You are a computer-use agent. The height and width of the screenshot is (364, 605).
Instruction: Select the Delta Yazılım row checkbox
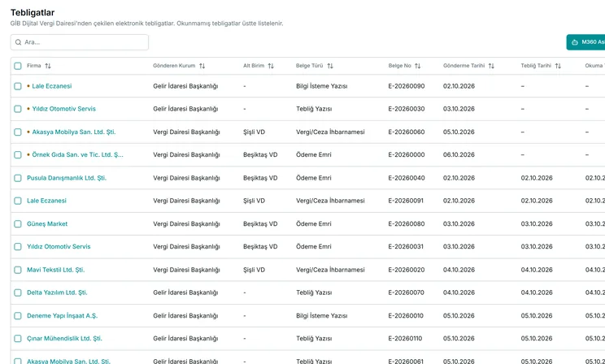(18, 292)
